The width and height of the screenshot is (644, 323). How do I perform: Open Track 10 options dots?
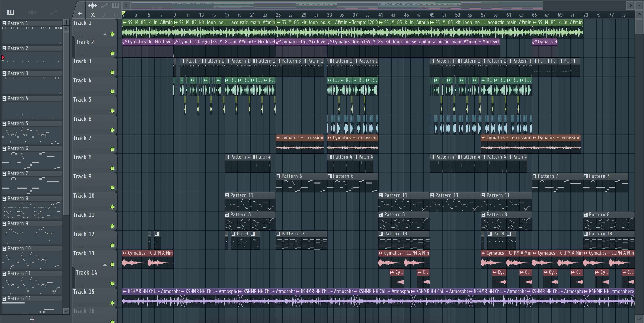click(x=81, y=209)
